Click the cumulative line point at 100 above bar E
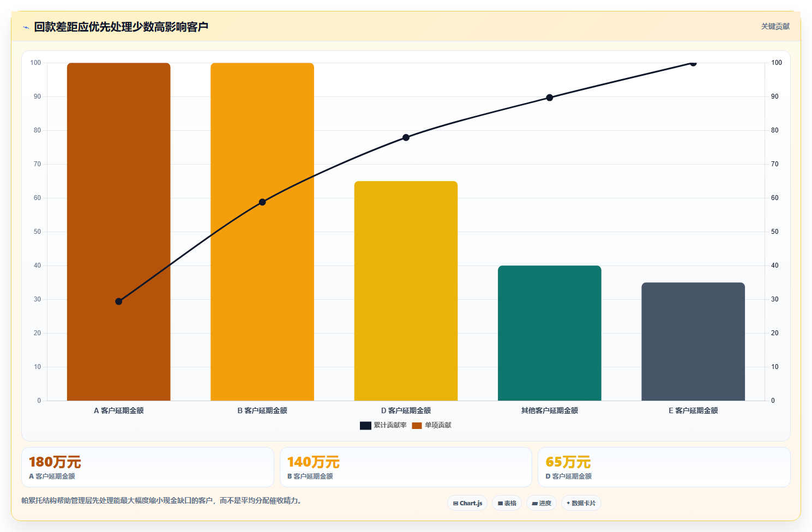Viewport: 812px width, 532px height. tap(693, 63)
